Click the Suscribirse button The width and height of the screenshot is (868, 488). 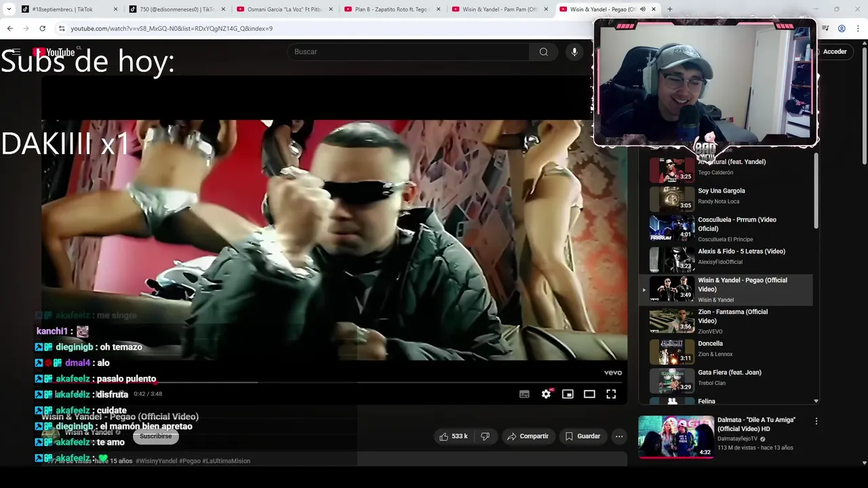tap(156, 436)
